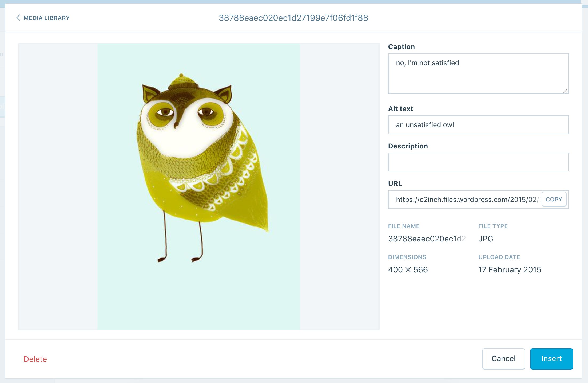This screenshot has width=588, height=383.
Task: Delete this media item
Action: tap(35, 359)
